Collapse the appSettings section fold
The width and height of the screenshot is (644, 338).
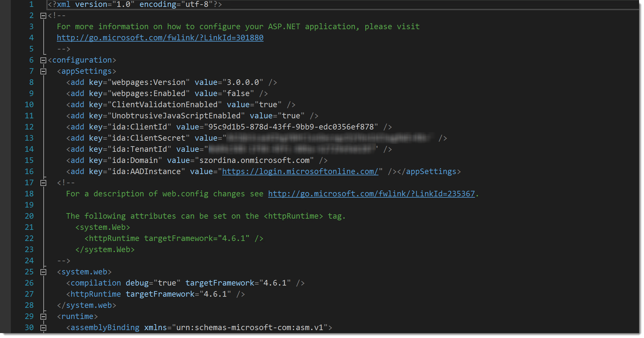[43, 71]
